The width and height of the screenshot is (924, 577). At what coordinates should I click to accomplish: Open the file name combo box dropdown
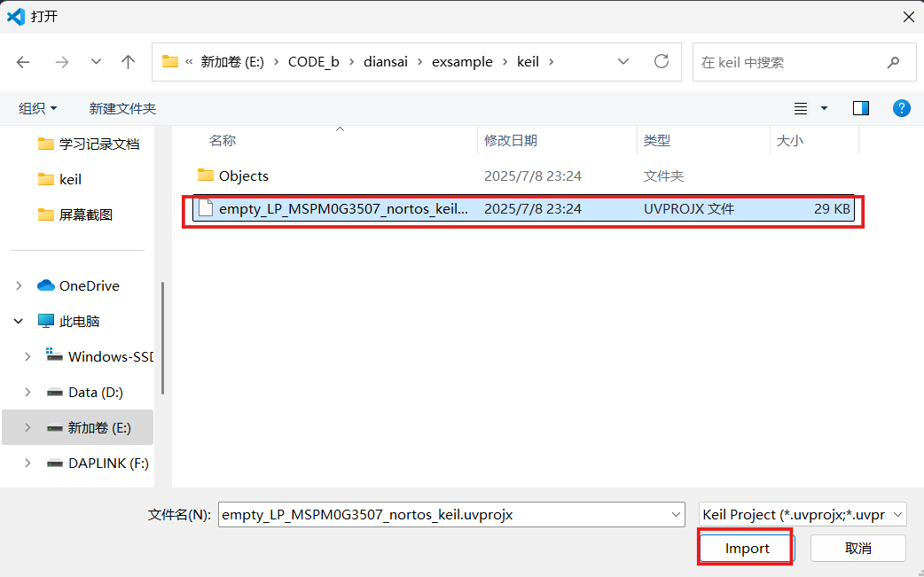[x=676, y=514]
